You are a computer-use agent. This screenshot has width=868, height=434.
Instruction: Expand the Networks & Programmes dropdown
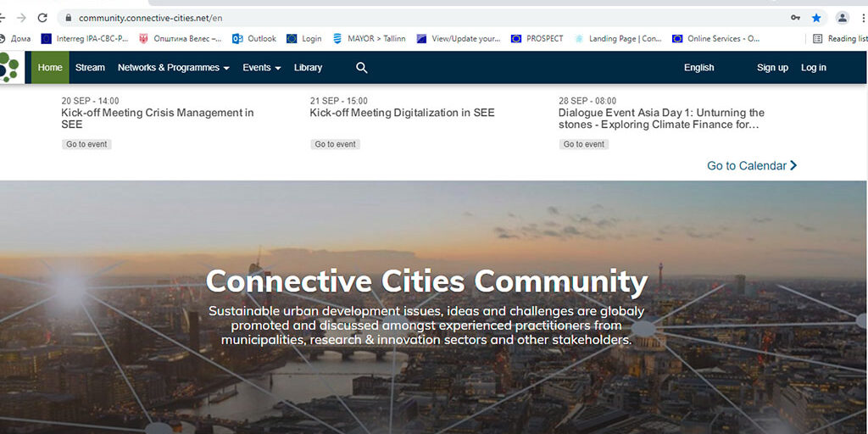coord(174,68)
